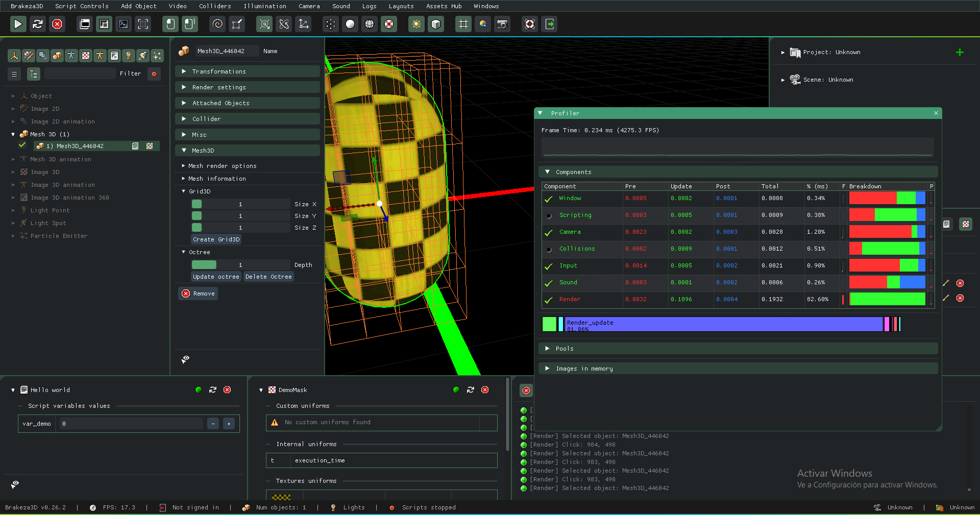980x515 pixels.
Task: Uncheck the Render component in Profiler
Action: click(549, 300)
